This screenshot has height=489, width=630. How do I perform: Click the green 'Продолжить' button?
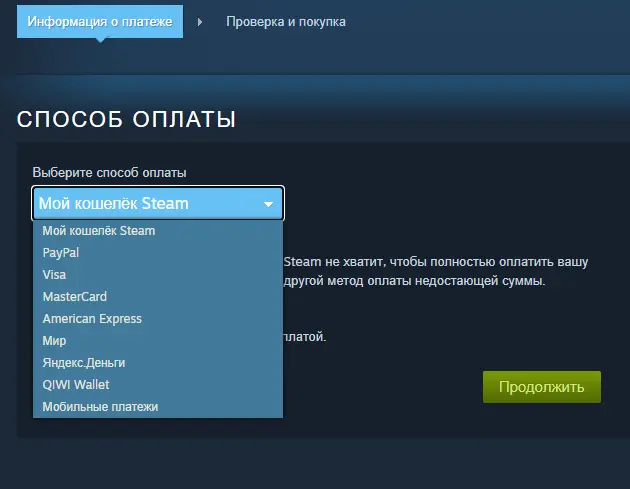pos(542,387)
